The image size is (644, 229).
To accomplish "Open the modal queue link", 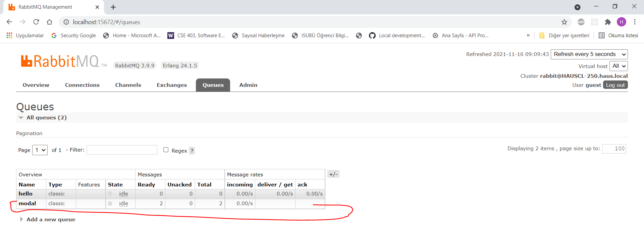I will pos(27,204).
